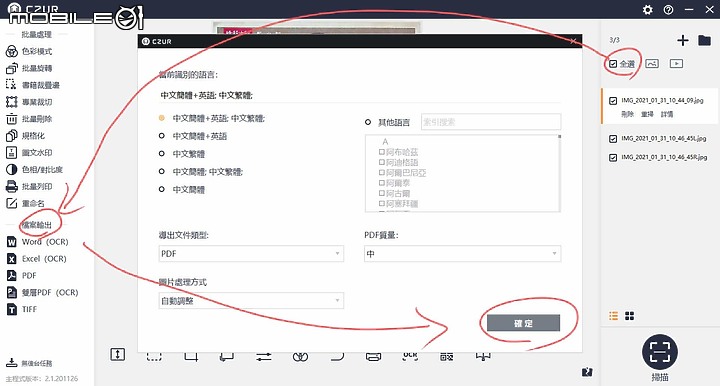Export as TIFF
This screenshot has height=386, width=720.
tap(22, 309)
